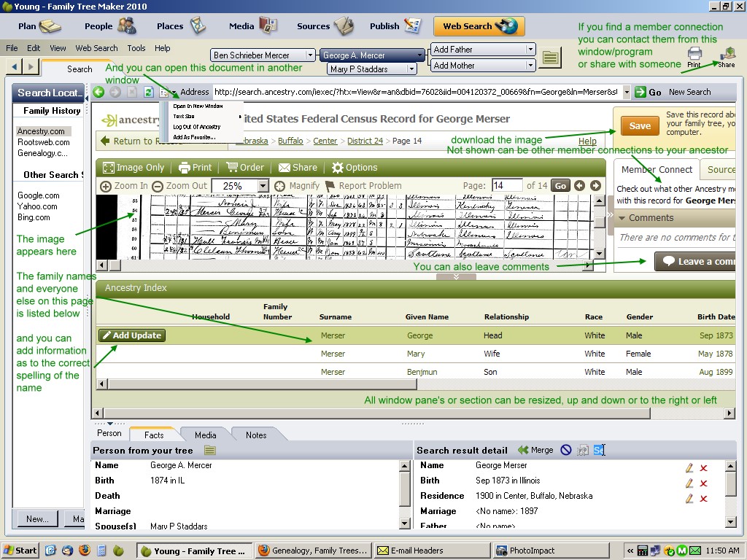Open the Ben Schrieber Mercer dropdown

coord(310,55)
